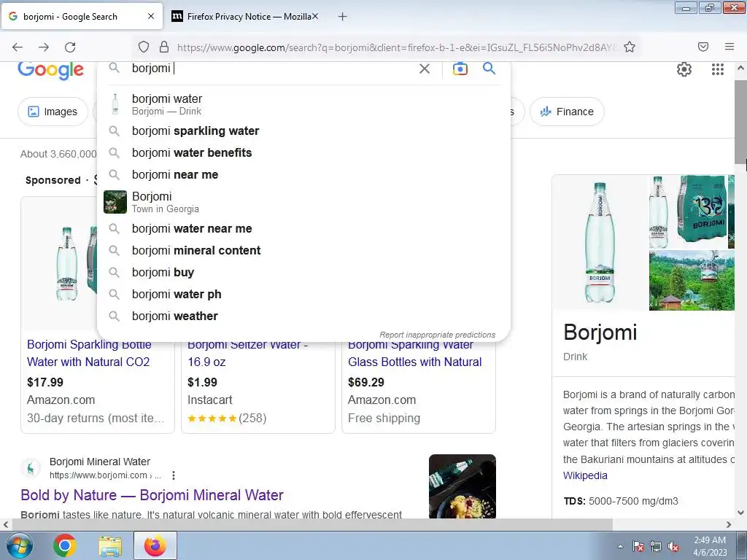
Task: Click the Instacart 258 reviews star rating
Action: tap(227, 418)
